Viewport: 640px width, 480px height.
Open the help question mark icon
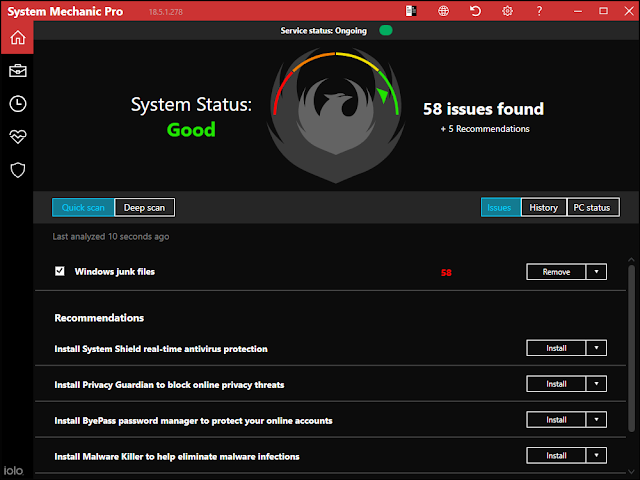tap(539, 11)
